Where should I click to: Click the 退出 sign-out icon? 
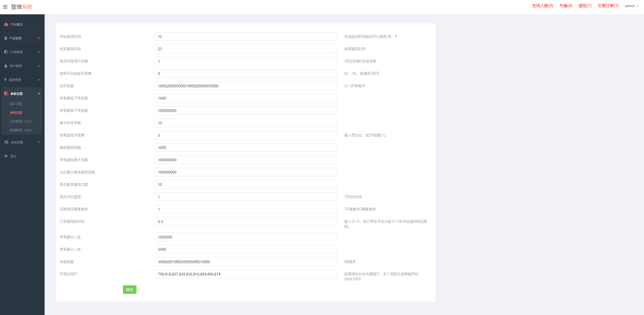(6, 156)
